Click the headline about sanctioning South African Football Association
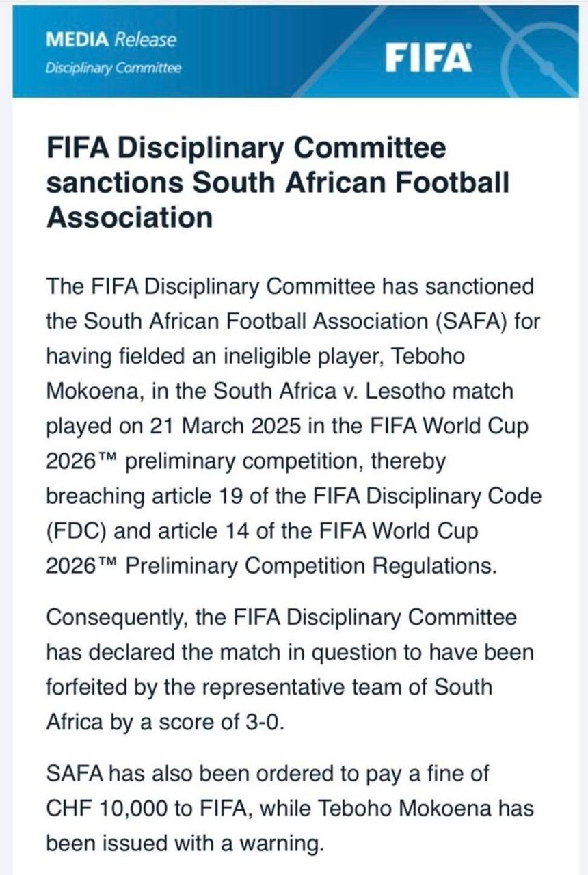 click(278, 183)
